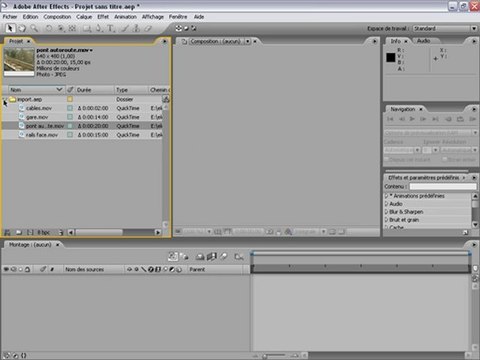
Task: Create new folder in Project panel
Action: (x=19, y=232)
